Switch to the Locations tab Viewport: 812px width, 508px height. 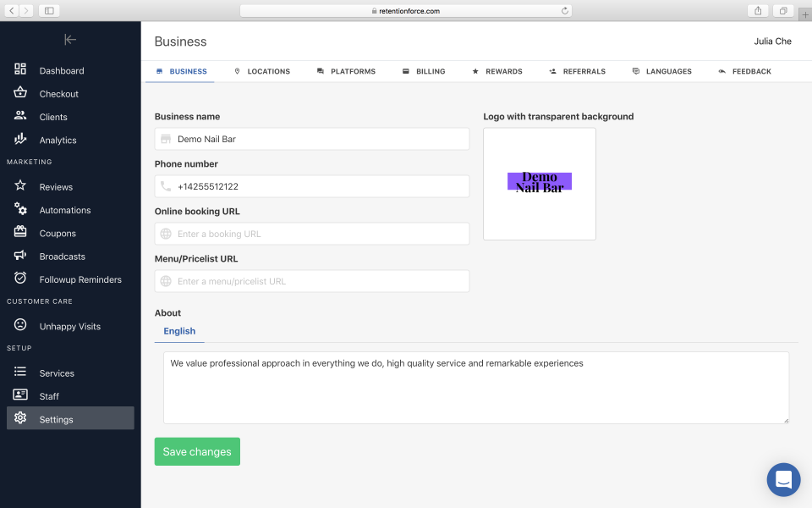(x=262, y=72)
